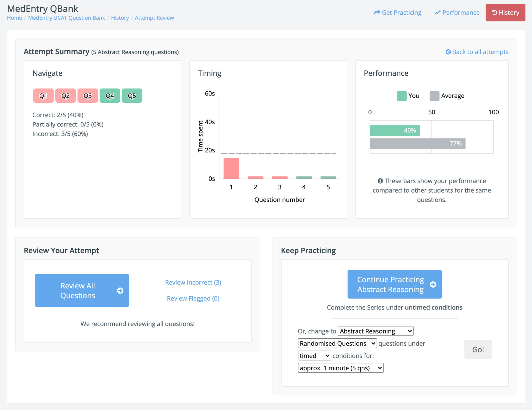
Task: Click the arrow icon on Continue Practicing button
Action: click(x=433, y=284)
